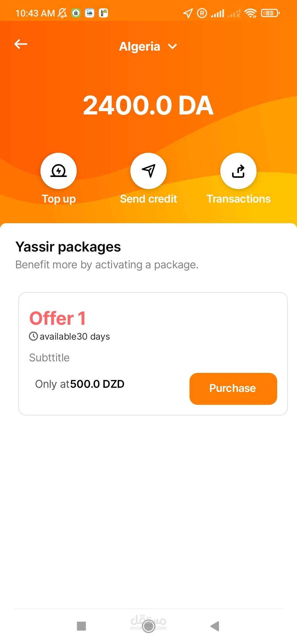Purchase Offer 1 package
297x644 pixels.
click(x=233, y=389)
